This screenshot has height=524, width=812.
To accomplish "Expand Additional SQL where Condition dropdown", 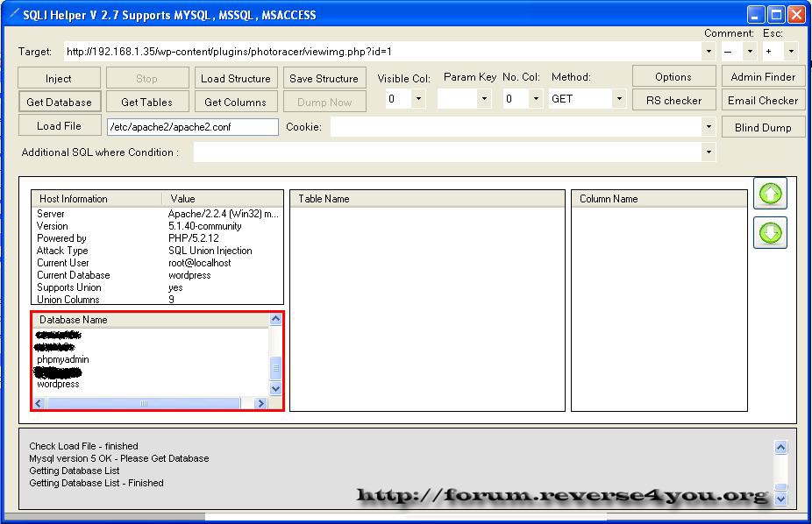I will tap(709, 152).
